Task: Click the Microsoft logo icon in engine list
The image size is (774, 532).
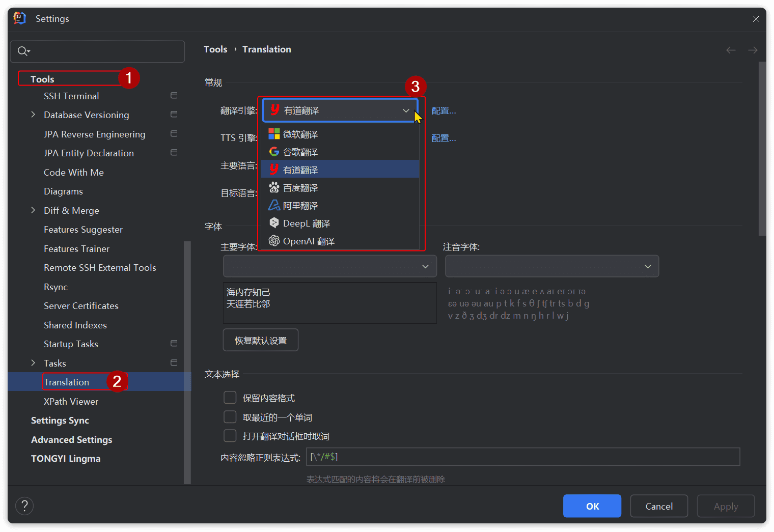Action: [274, 134]
